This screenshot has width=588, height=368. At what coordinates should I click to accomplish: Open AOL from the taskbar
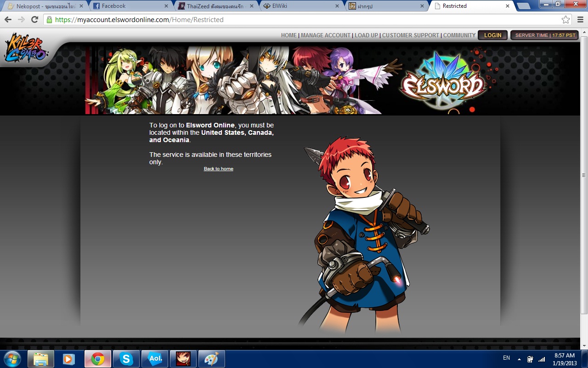(154, 359)
